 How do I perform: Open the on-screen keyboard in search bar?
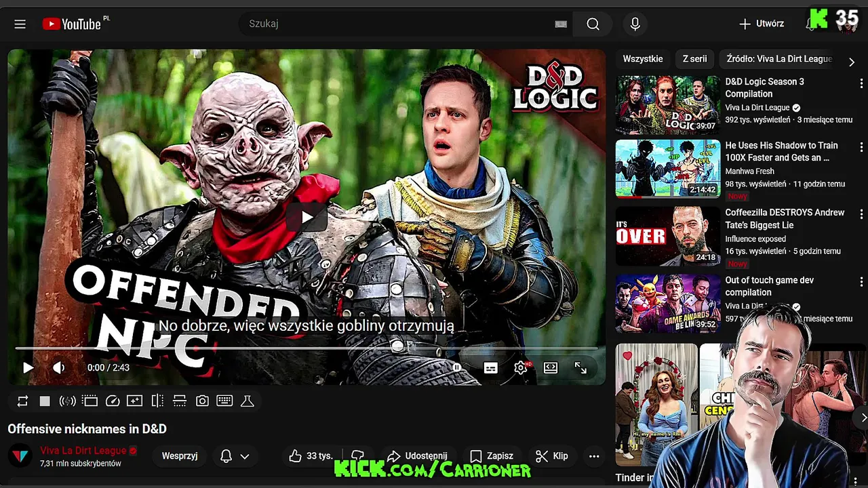[561, 24]
